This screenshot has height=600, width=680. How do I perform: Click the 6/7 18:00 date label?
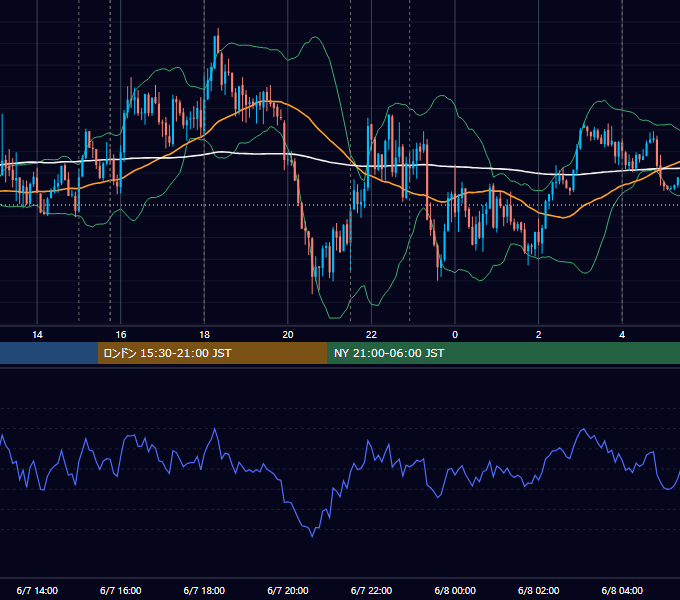click(x=204, y=590)
